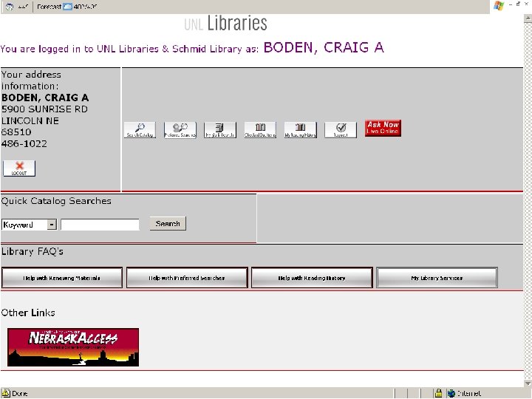Click the LINCOLN NE address line
Image resolution: width=532 pixels, height=399 pixels.
pyautogui.click(x=30, y=120)
